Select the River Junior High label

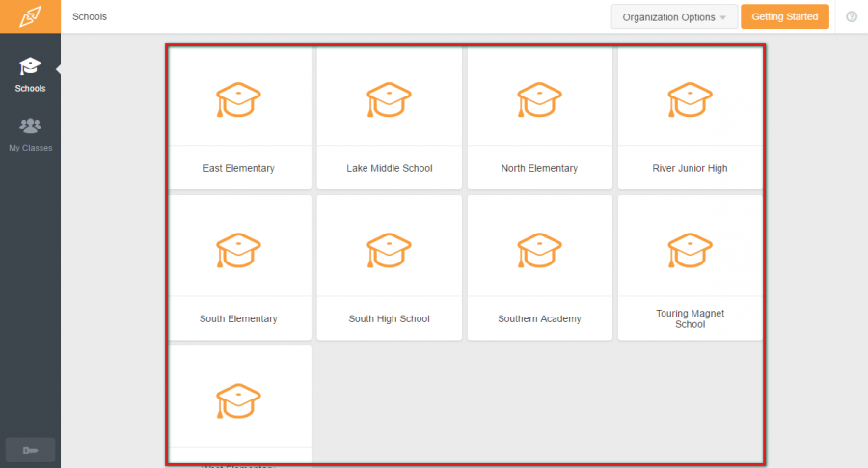(x=690, y=168)
